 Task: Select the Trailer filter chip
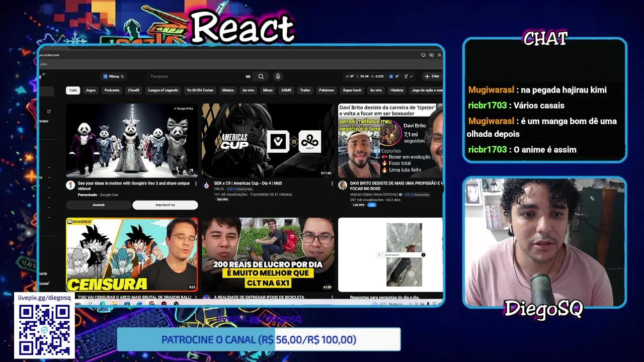point(305,90)
